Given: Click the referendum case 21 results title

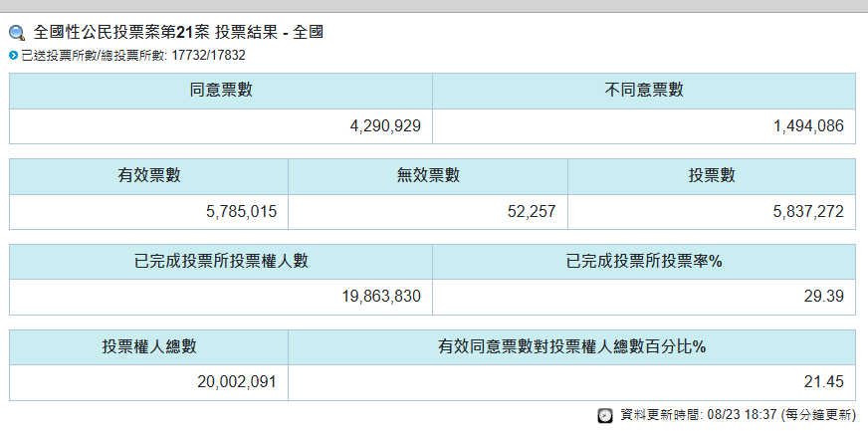Looking at the screenshot, I should (x=179, y=33).
